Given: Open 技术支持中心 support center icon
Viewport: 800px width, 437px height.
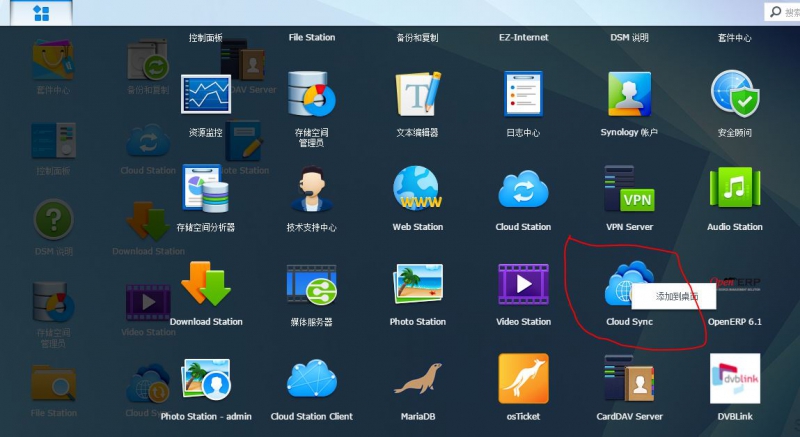Looking at the screenshot, I should [x=311, y=191].
